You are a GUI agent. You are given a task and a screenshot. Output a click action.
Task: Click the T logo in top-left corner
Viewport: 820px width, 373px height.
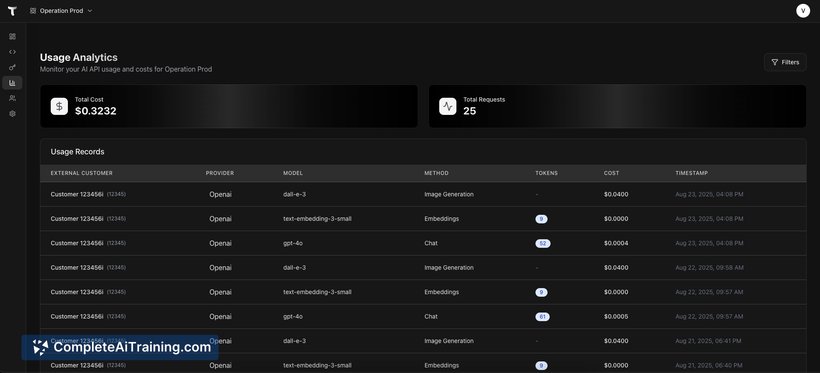click(x=12, y=11)
